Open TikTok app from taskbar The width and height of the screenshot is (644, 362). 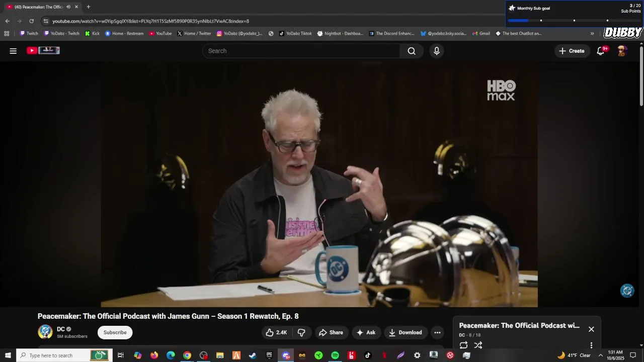click(368, 355)
